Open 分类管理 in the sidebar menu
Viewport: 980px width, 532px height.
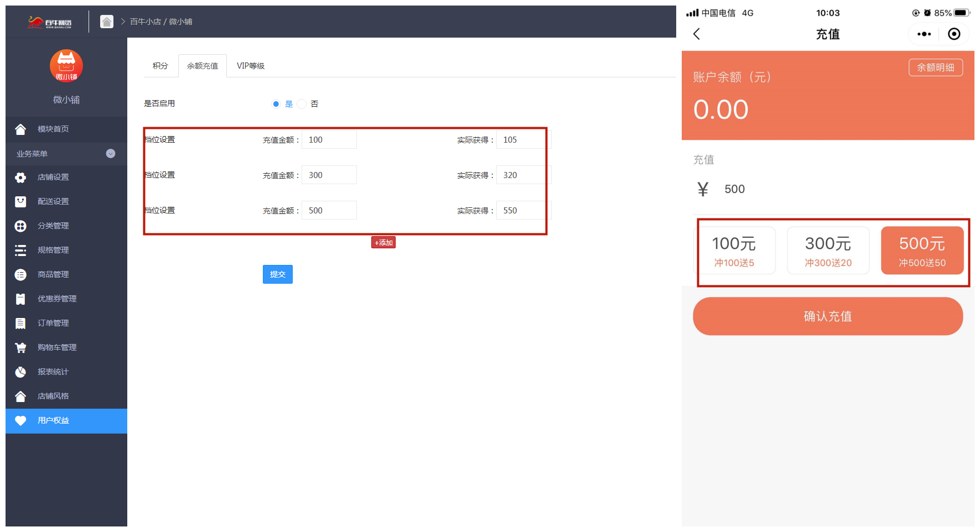tap(66, 226)
